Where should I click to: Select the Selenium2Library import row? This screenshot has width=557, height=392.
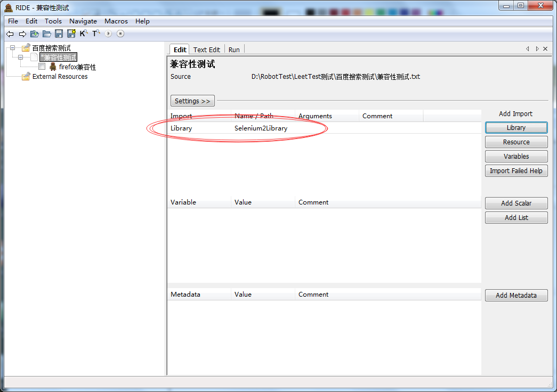[x=324, y=128]
